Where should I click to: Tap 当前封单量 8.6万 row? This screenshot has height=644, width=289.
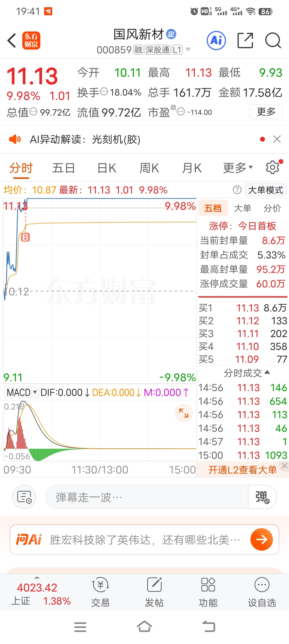pyautogui.click(x=243, y=240)
